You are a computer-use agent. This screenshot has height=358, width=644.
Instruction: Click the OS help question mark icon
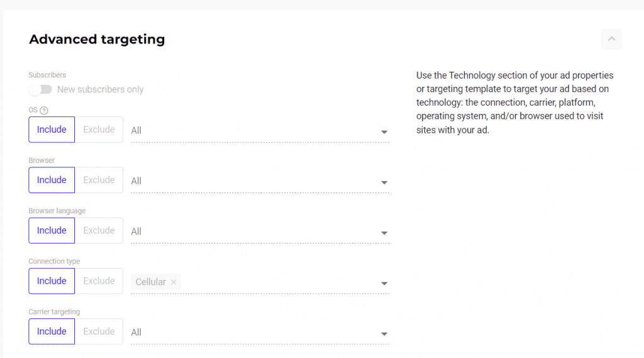(x=44, y=111)
